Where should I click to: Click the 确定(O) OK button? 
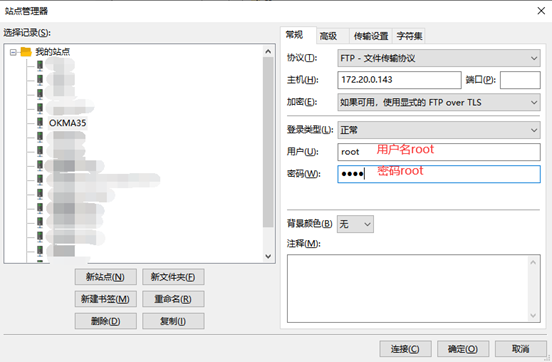click(x=463, y=349)
